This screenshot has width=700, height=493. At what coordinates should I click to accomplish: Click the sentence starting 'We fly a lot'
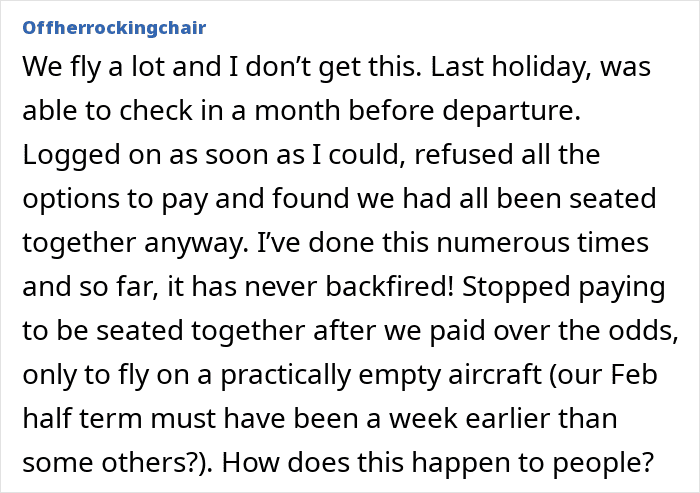click(222, 67)
